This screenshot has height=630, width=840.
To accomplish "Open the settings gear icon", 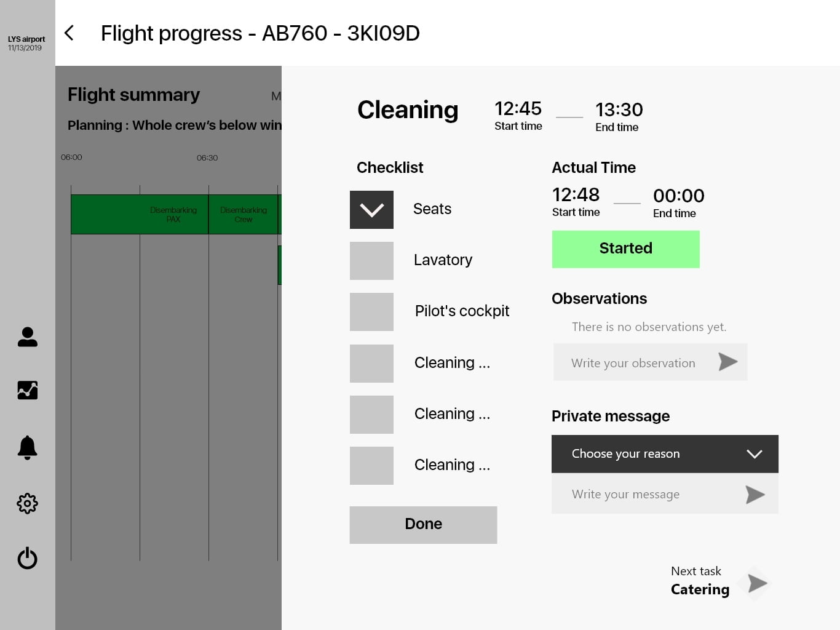I will click(x=28, y=504).
